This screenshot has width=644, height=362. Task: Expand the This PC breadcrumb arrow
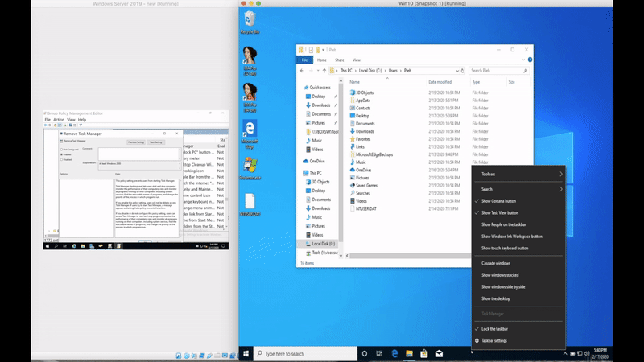(x=355, y=71)
